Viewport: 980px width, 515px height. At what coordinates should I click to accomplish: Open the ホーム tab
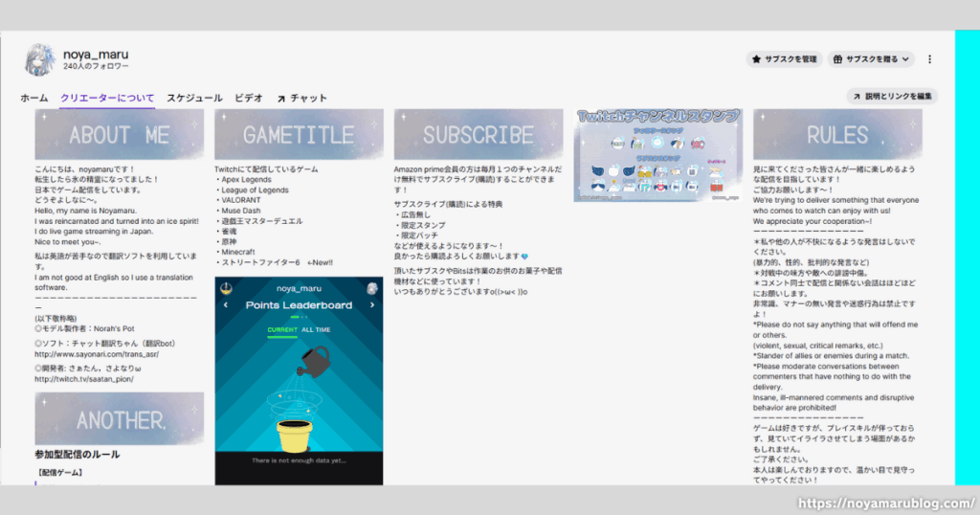pyautogui.click(x=34, y=98)
